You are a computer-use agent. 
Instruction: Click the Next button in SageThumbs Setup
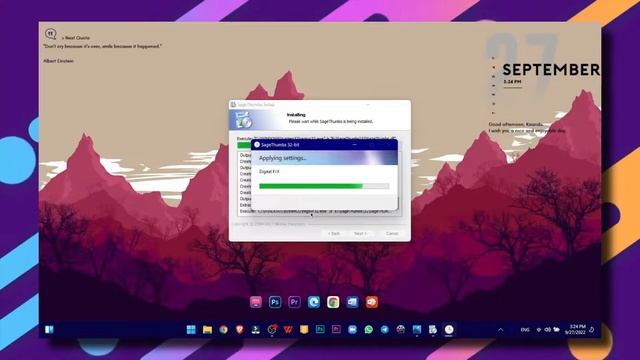(360, 233)
